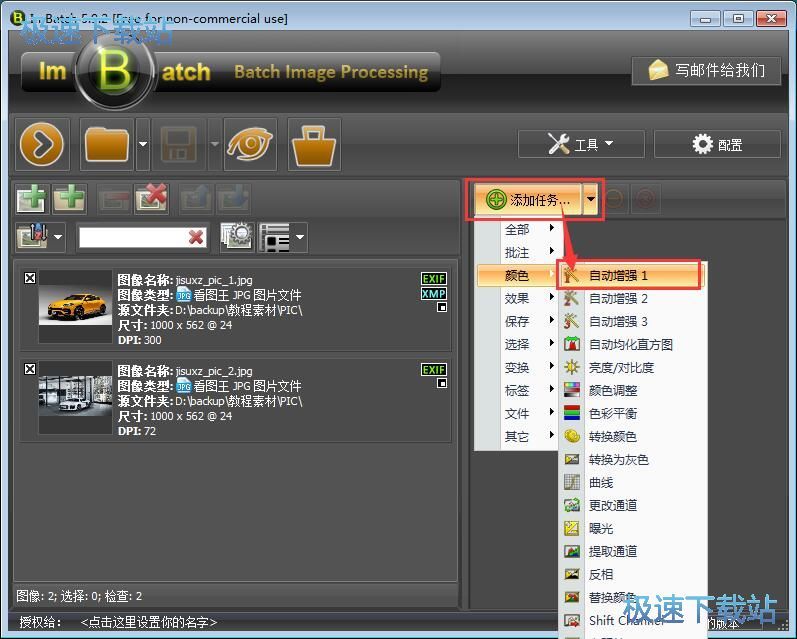Click the 转换颜色 coins icon

[572, 436]
